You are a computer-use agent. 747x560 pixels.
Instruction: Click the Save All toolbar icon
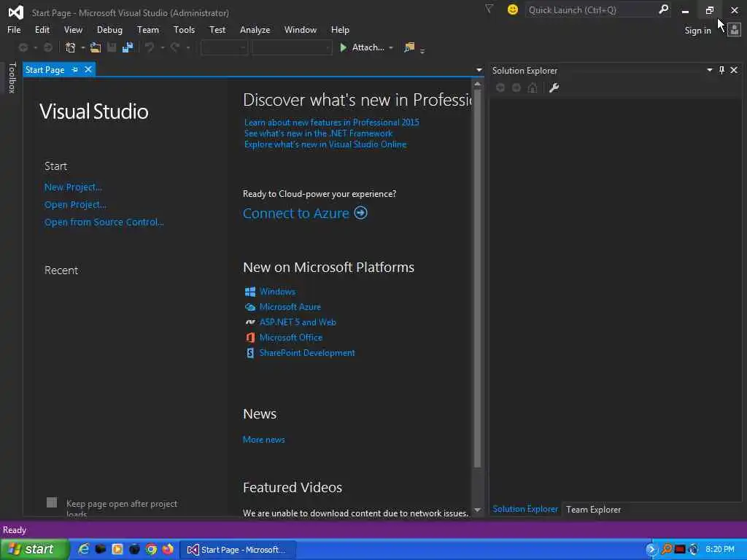click(128, 47)
